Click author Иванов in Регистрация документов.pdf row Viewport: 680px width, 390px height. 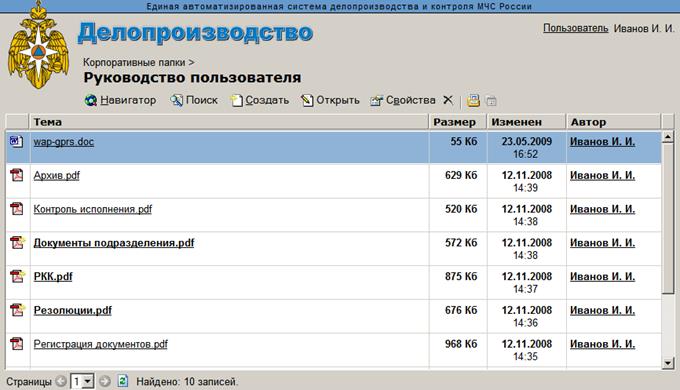pos(602,344)
